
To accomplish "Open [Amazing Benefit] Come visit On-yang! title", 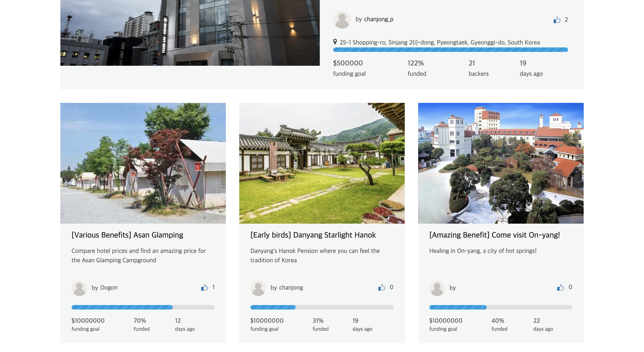I will (x=494, y=235).
